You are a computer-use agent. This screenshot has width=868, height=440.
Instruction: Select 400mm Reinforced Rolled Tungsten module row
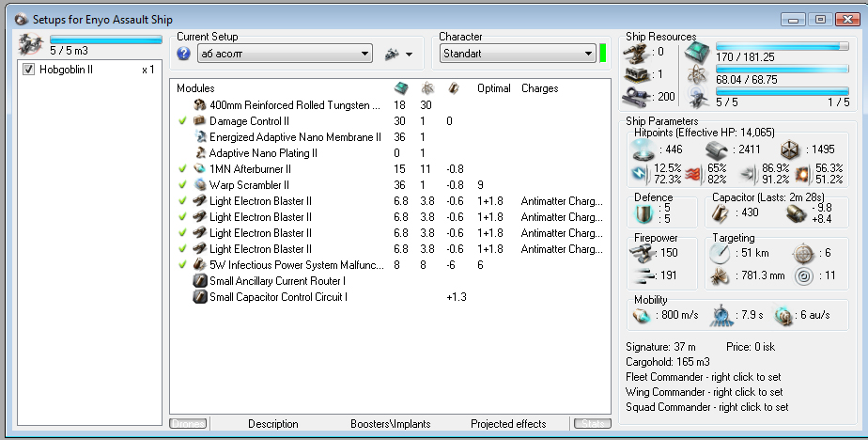point(390,105)
